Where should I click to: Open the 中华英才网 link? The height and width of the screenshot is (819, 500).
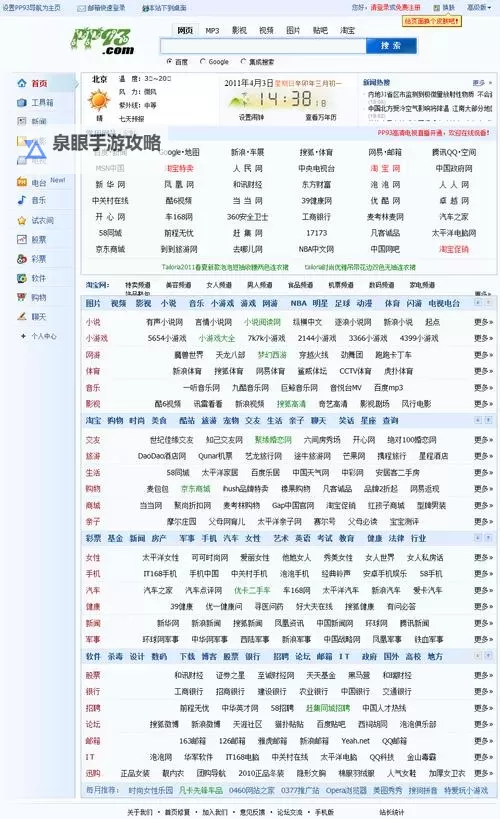[240, 708]
